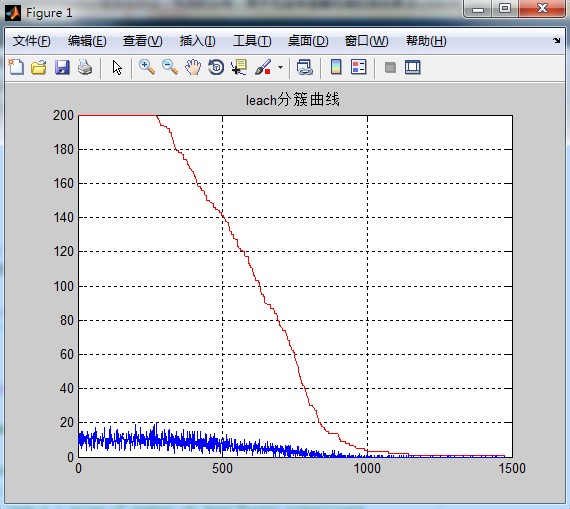Print the figure with the printer icon
This screenshot has height=509, width=570.
pos(85,68)
